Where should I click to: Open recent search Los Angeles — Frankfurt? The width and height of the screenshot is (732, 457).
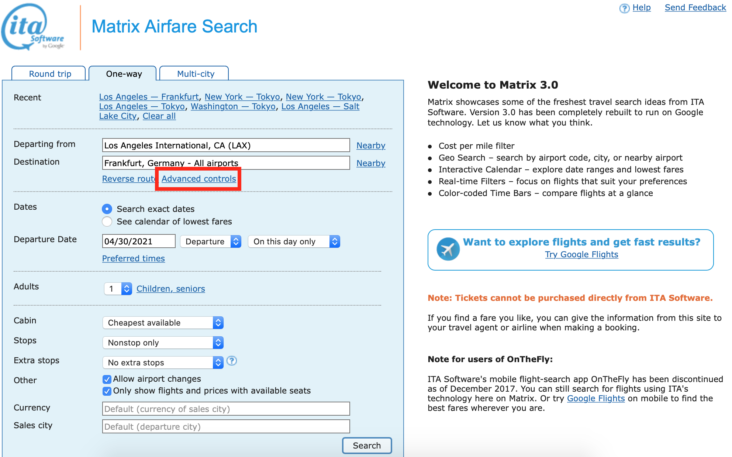point(149,97)
